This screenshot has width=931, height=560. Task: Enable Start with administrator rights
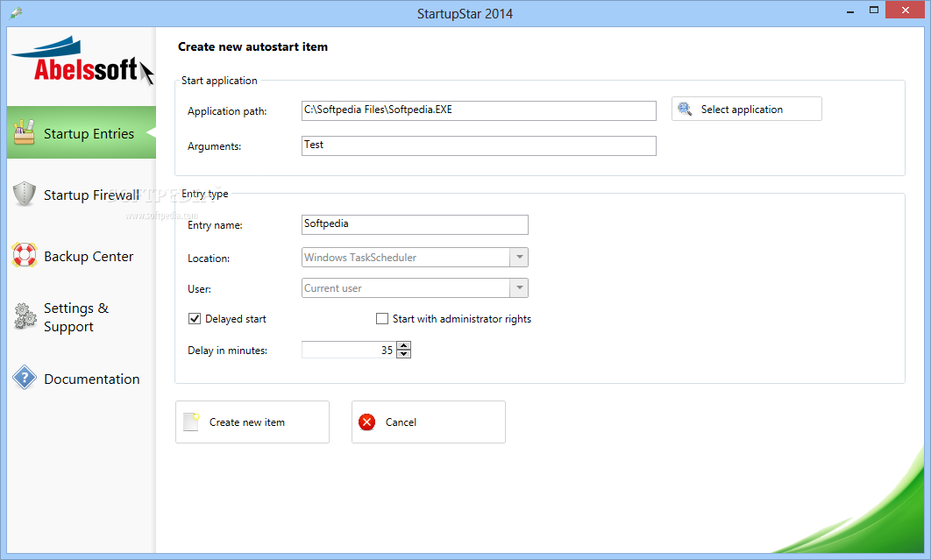coord(382,319)
